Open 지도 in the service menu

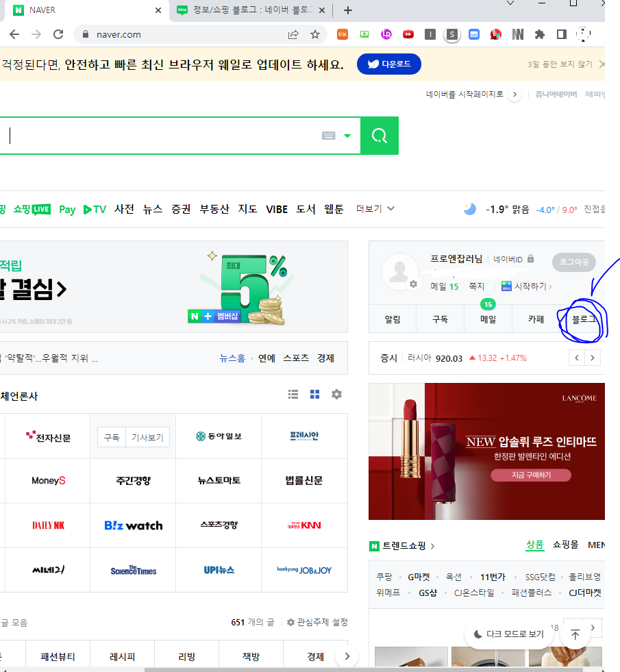coord(247,209)
